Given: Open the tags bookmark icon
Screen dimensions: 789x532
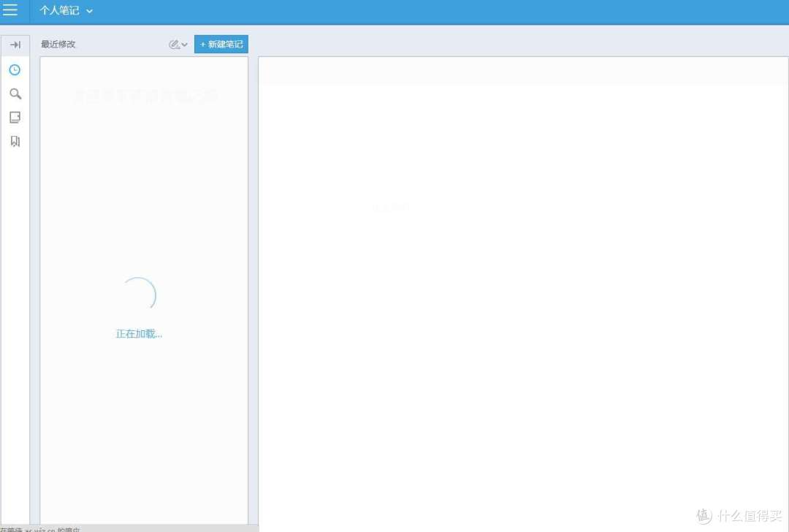Looking at the screenshot, I should pos(15,142).
